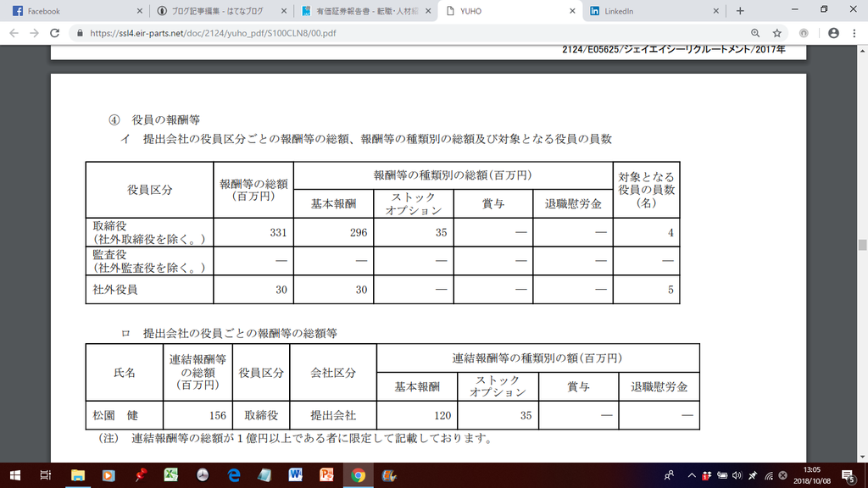
Task: Select the 社外役員 row label
Action: 115,290
